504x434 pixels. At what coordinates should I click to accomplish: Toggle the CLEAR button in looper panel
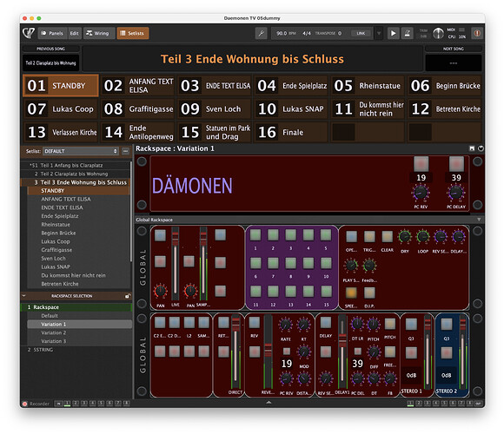[x=387, y=237]
